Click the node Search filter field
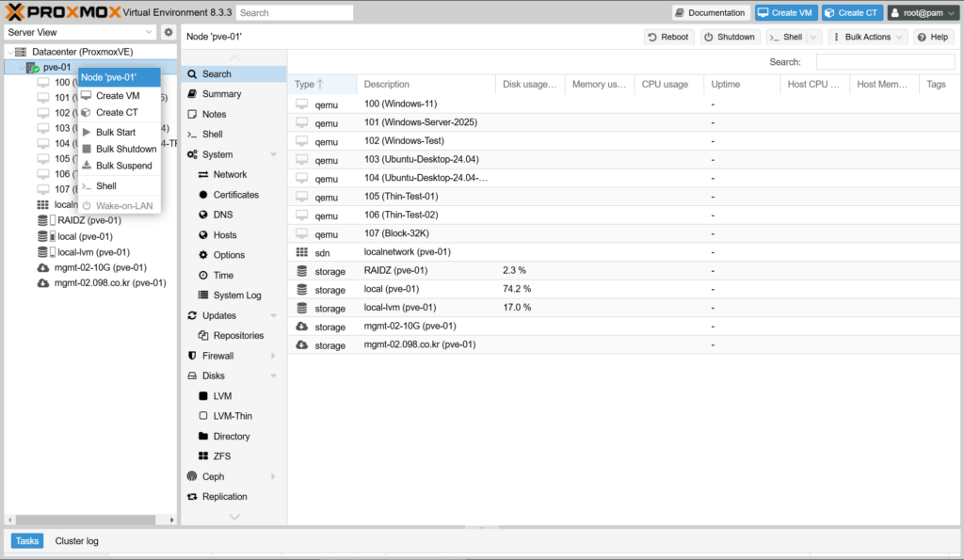Screen dimensions: 964x560 [x=885, y=62]
